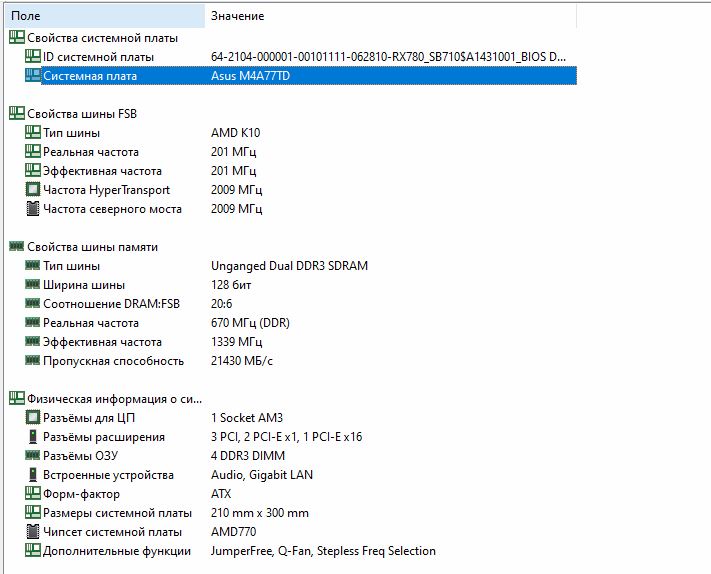711x574 pixels.
Task: Click the motherboard ID value starting '64-2104'
Action: (x=388, y=57)
